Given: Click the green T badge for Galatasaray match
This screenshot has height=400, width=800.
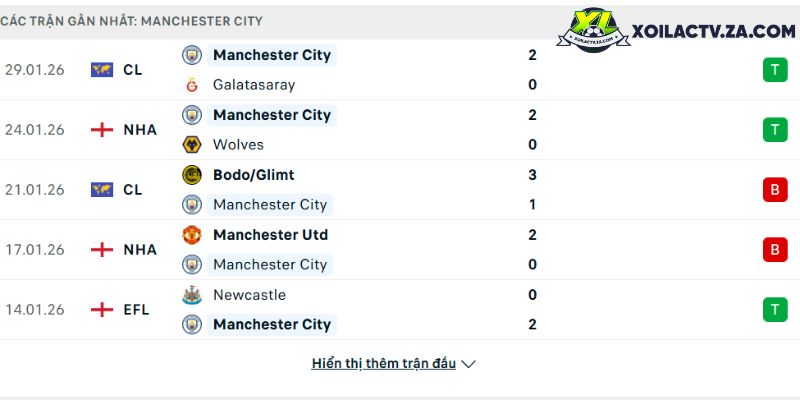Looking at the screenshot, I should pyautogui.click(x=775, y=70).
